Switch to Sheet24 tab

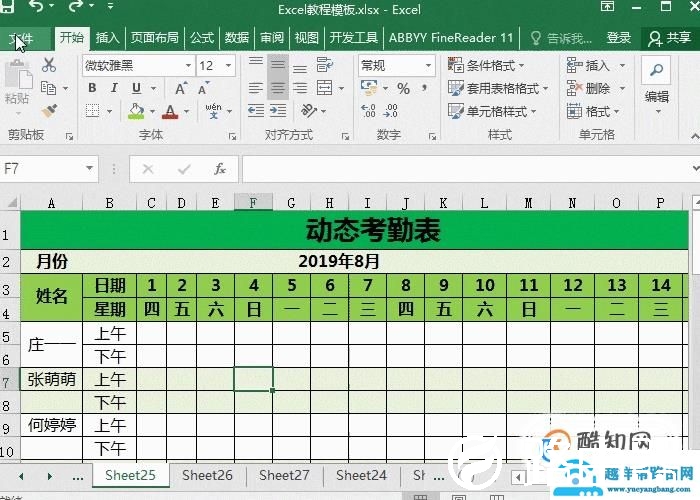(361, 475)
